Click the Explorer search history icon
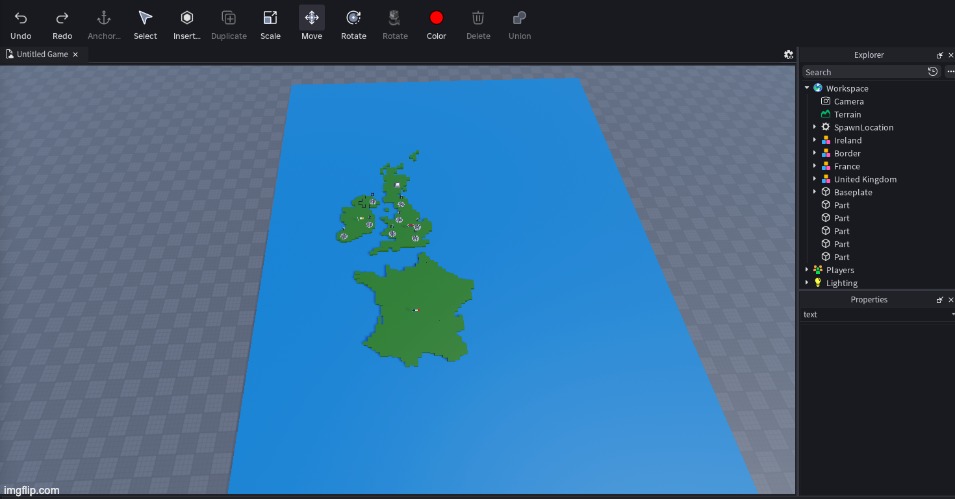This screenshot has height=499, width=955. click(x=933, y=72)
